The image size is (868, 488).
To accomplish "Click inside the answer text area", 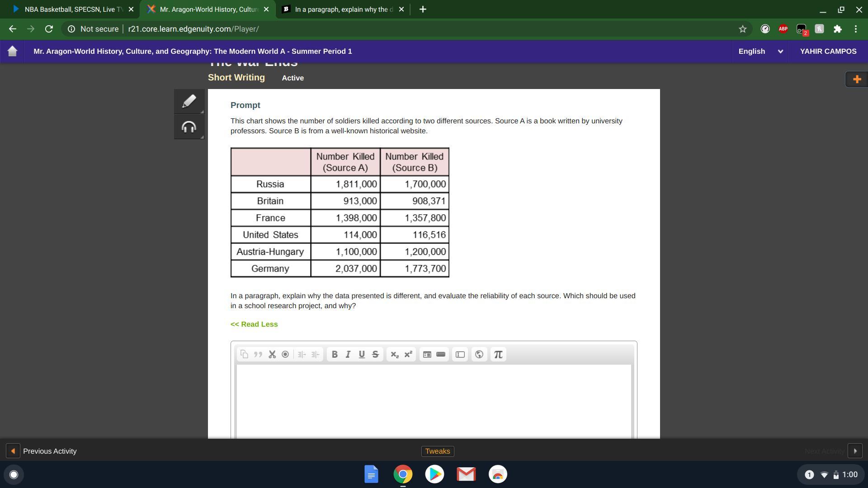I will 433,400.
